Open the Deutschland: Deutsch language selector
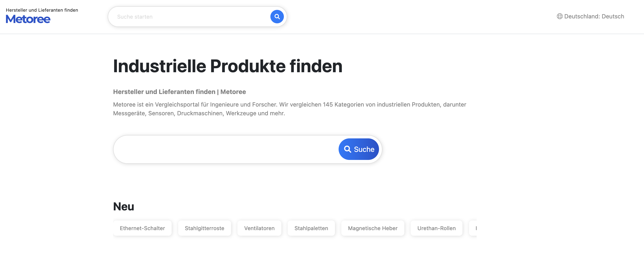The image size is (644, 253). click(594, 17)
